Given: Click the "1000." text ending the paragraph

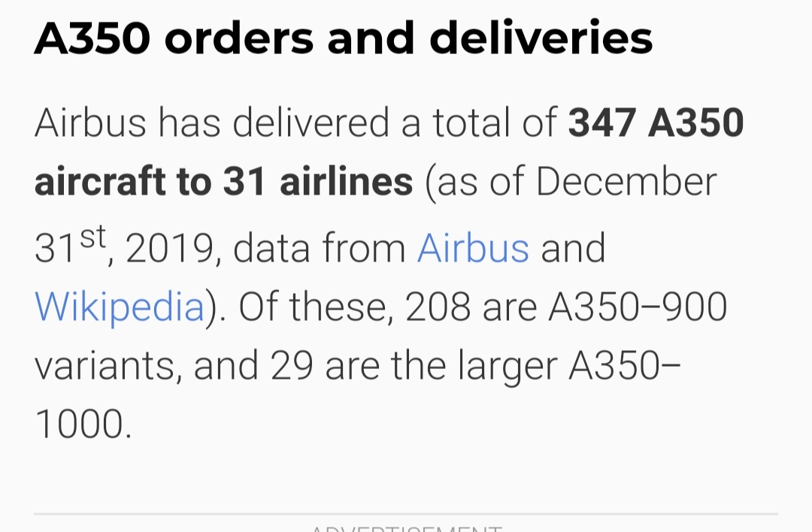Looking at the screenshot, I should point(83,425).
